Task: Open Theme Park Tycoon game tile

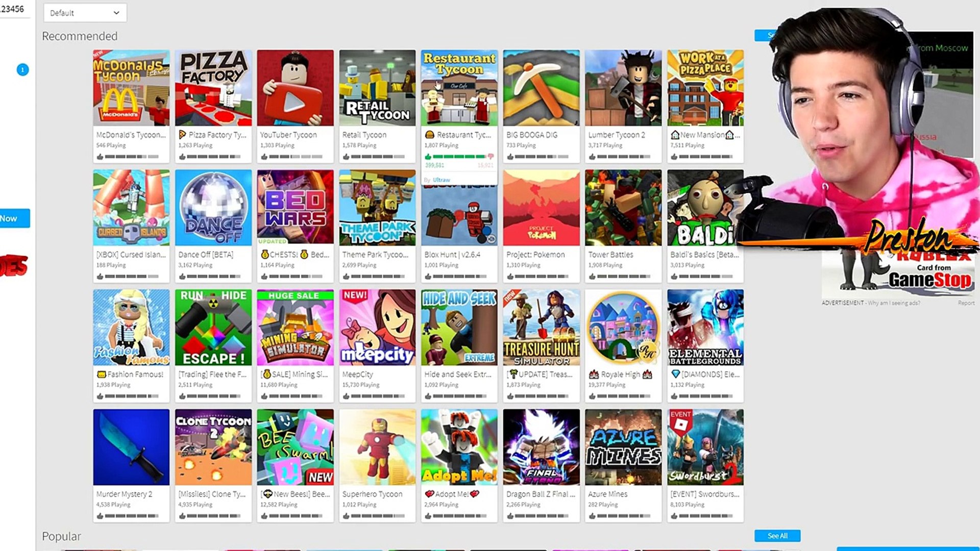Action: pos(377,226)
